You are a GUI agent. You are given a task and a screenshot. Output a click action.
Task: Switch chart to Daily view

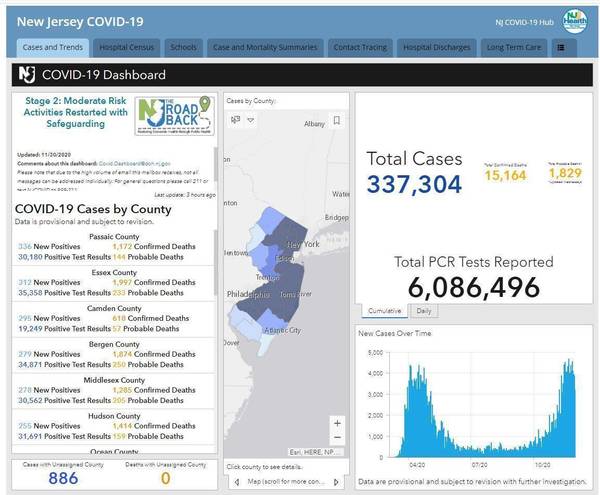424,311
